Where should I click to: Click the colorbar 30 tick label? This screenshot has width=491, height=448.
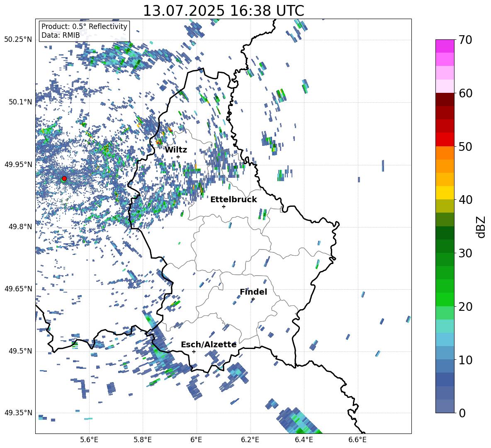coord(465,253)
